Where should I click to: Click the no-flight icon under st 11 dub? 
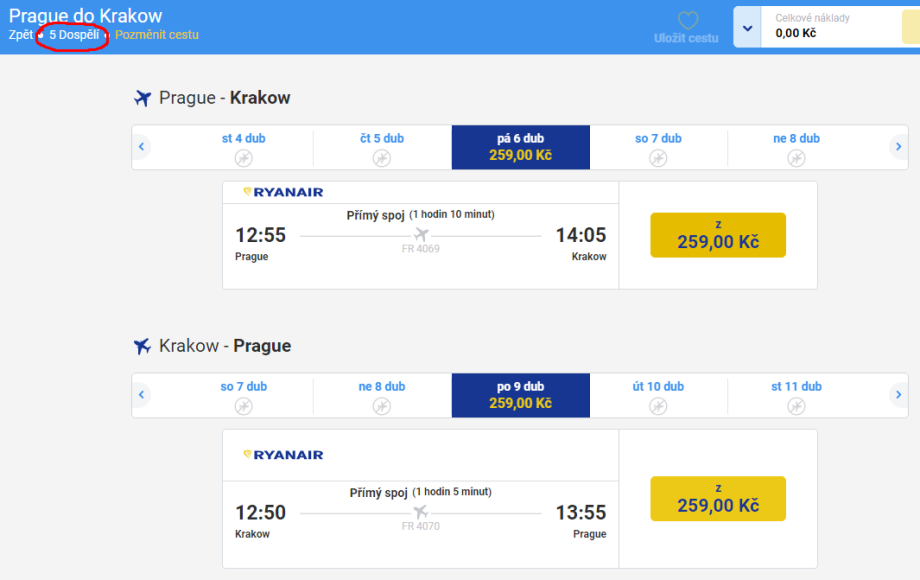(x=796, y=406)
